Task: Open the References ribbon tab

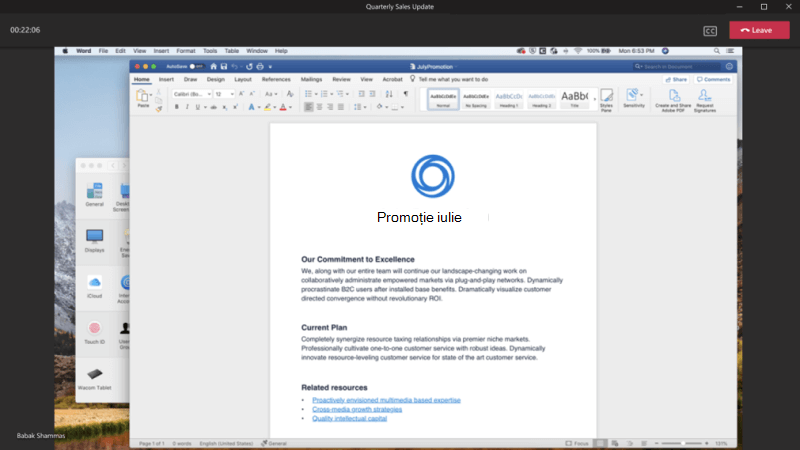Action: [276, 80]
